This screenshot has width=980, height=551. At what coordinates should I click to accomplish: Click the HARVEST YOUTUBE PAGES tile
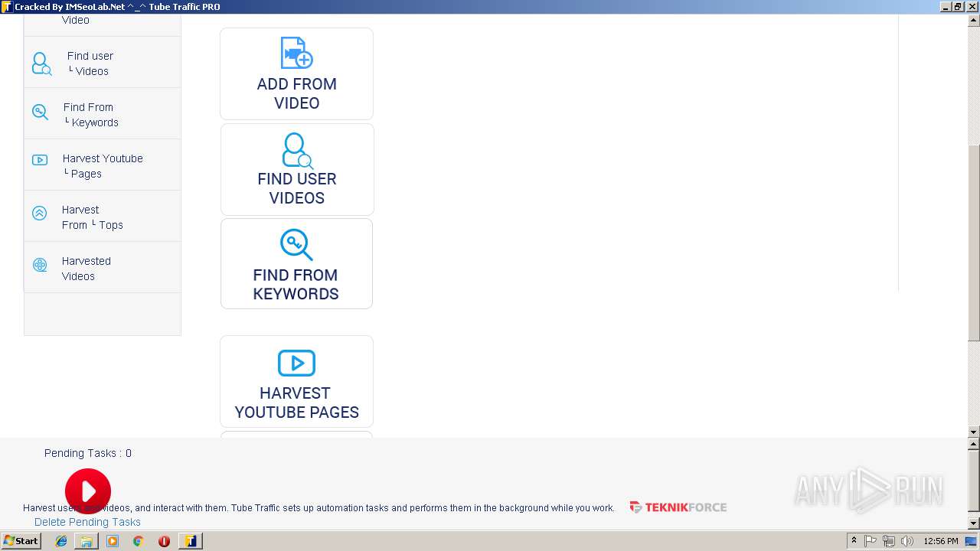296,381
